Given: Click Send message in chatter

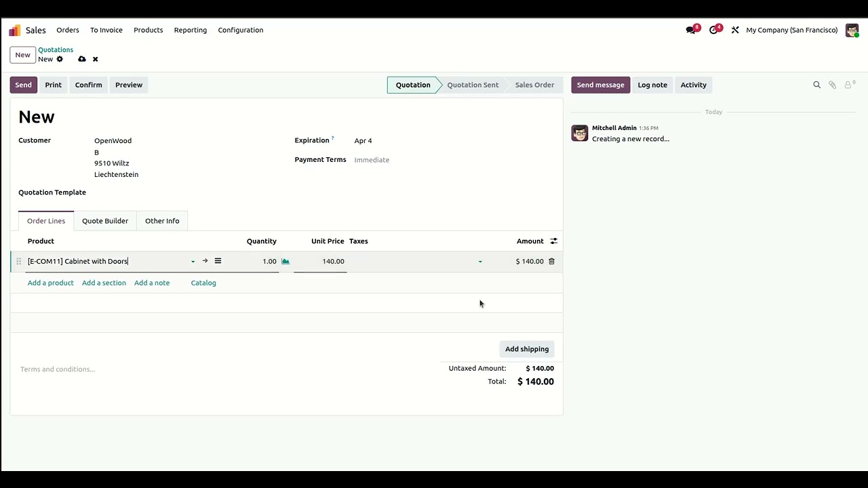Looking at the screenshot, I should click(600, 85).
